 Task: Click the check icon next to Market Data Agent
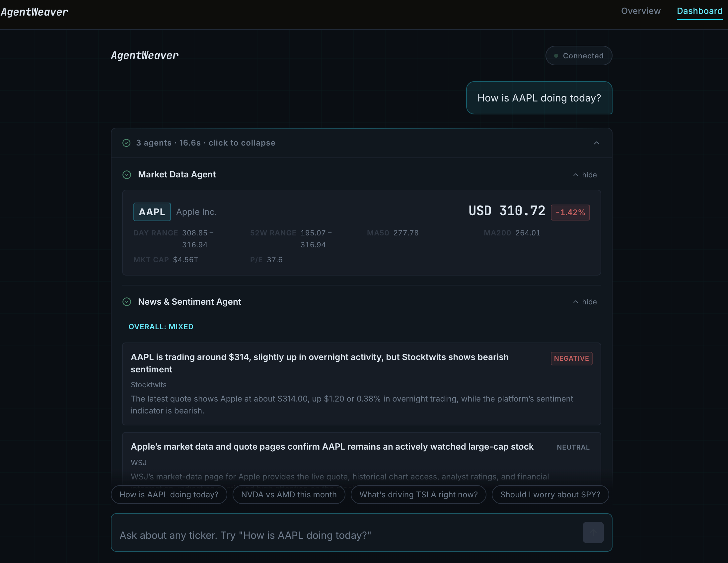click(x=127, y=174)
